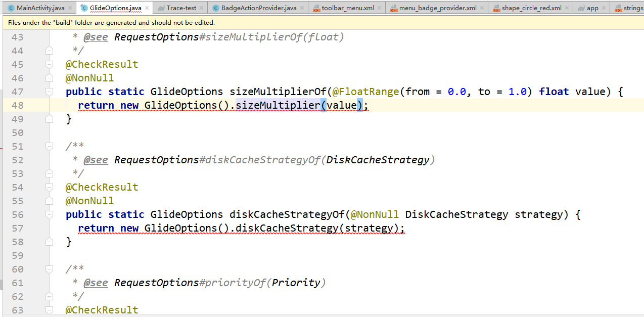Click the GlideOptions.java tab's class file icon
The image size is (644, 317).
[84, 8]
